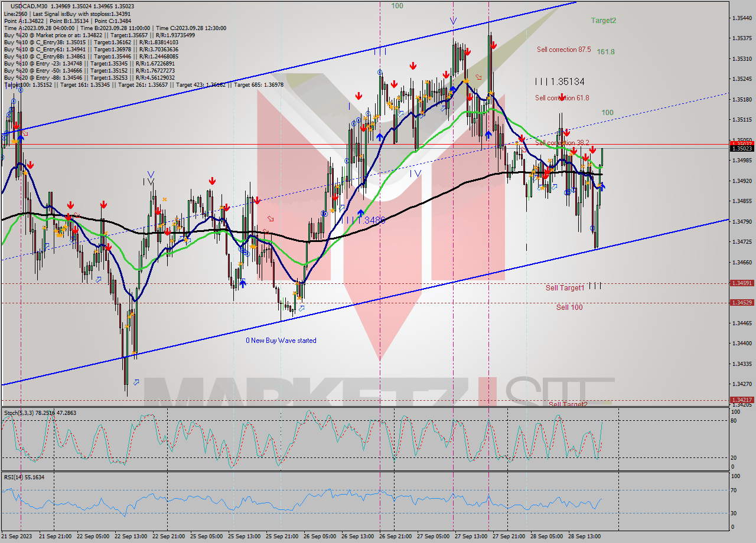Click the 1.34790 price axis label
This screenshot has height=543, width=756.
pyautogui.click(x=742, y=221)
